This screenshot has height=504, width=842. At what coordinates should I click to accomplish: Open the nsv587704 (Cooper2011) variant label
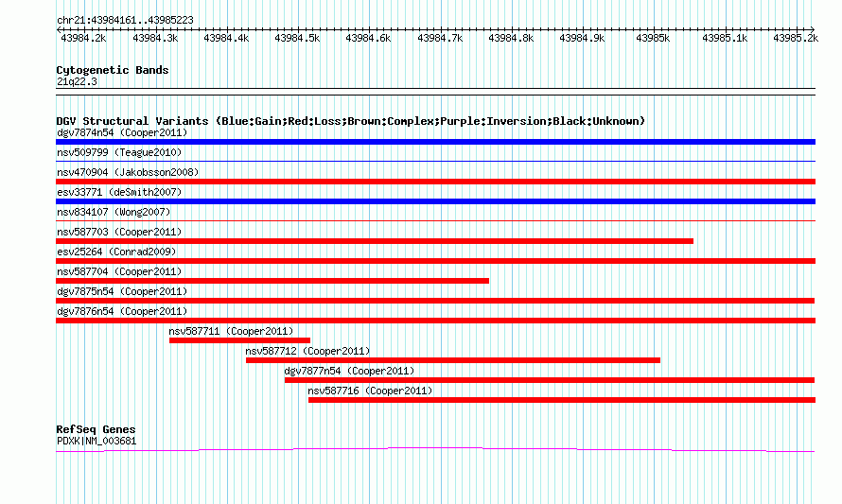click(119, 271)
